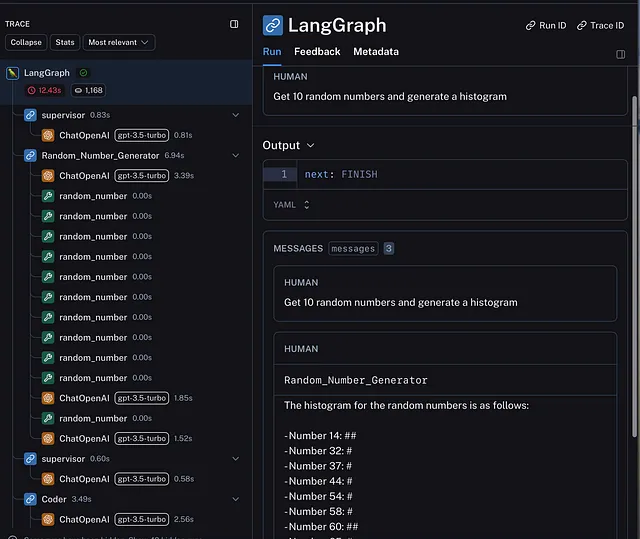Click the Number 14 histogram line
Image resolution: width=640 pixels, height=539 pixels.
coord(320,436)
